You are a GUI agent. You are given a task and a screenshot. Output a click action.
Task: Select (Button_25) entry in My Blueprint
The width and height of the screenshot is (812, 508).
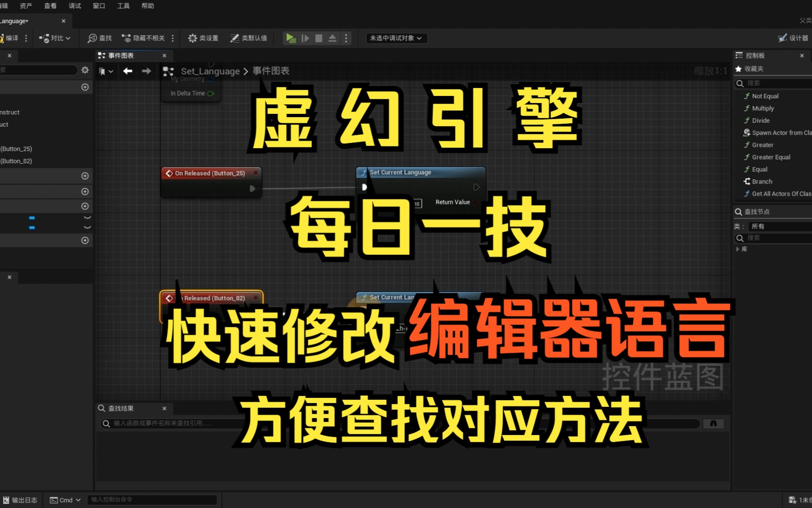(16, 149)
